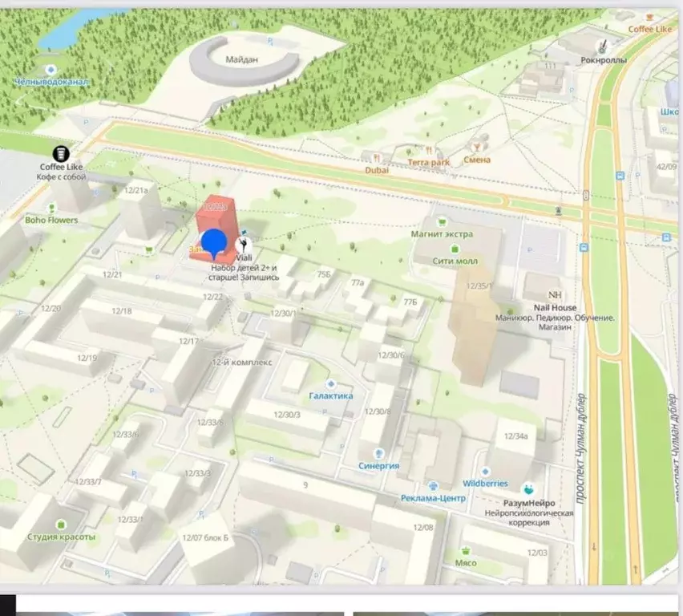Open the Галактика blue marker icon
Viewport: 683px width, 616px height.
click(330, 384)
